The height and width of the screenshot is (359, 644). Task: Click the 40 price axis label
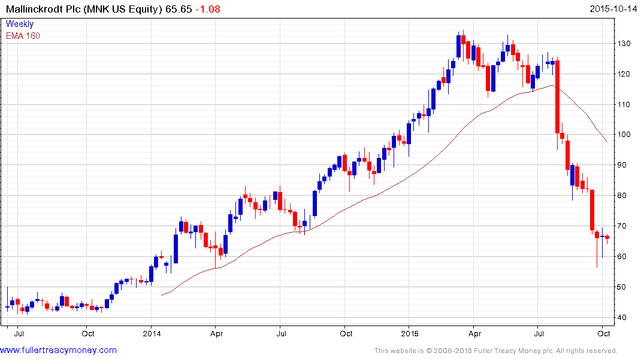pos(622,317)
